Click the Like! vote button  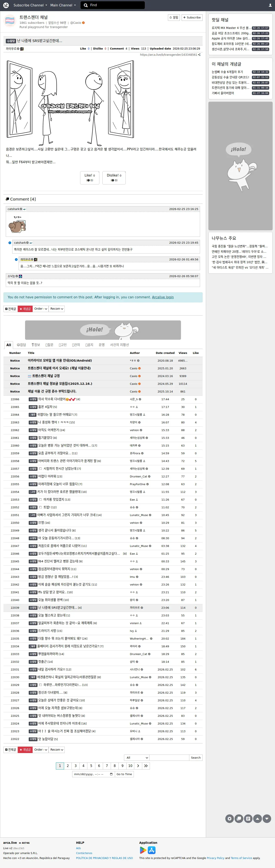(90, 178)
